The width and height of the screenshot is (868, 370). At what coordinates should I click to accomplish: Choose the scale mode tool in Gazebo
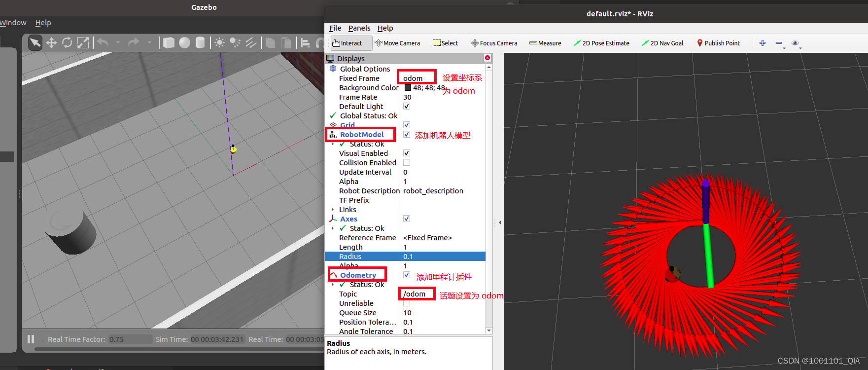point(83,43)
